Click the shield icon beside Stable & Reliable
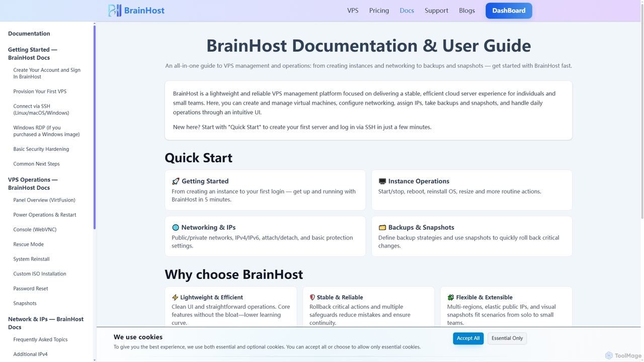Viewport: 644px width, 362px height. 312,297
